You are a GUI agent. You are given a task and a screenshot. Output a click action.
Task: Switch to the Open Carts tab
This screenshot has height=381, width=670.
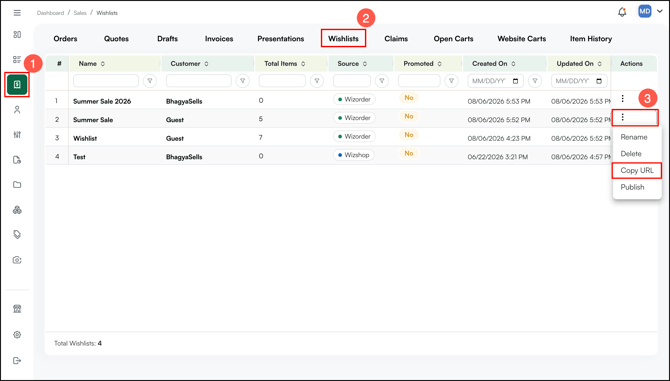[x=453, y=38]
